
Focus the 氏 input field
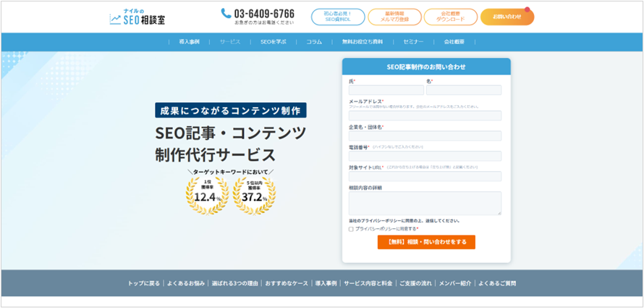coord(386,90)
